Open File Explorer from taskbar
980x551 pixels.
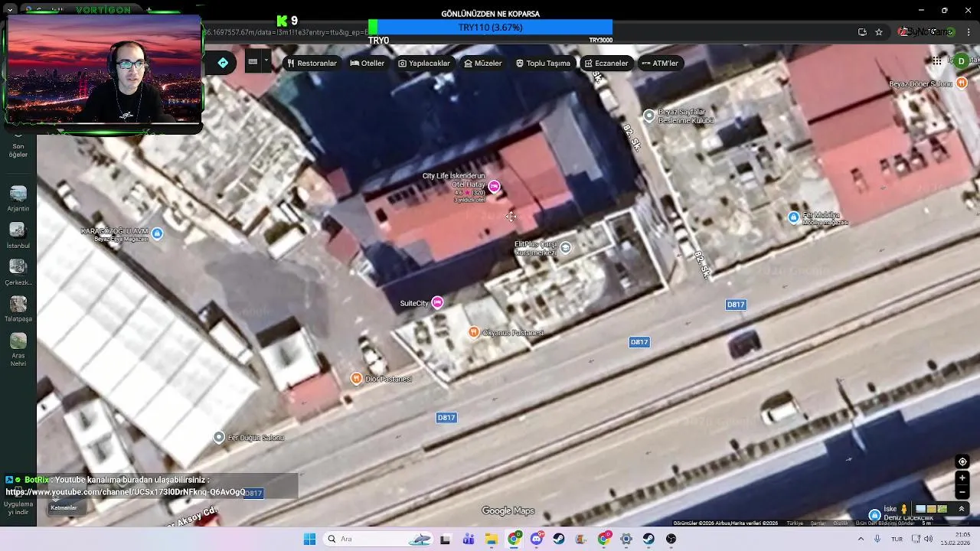tap(491, 539)
